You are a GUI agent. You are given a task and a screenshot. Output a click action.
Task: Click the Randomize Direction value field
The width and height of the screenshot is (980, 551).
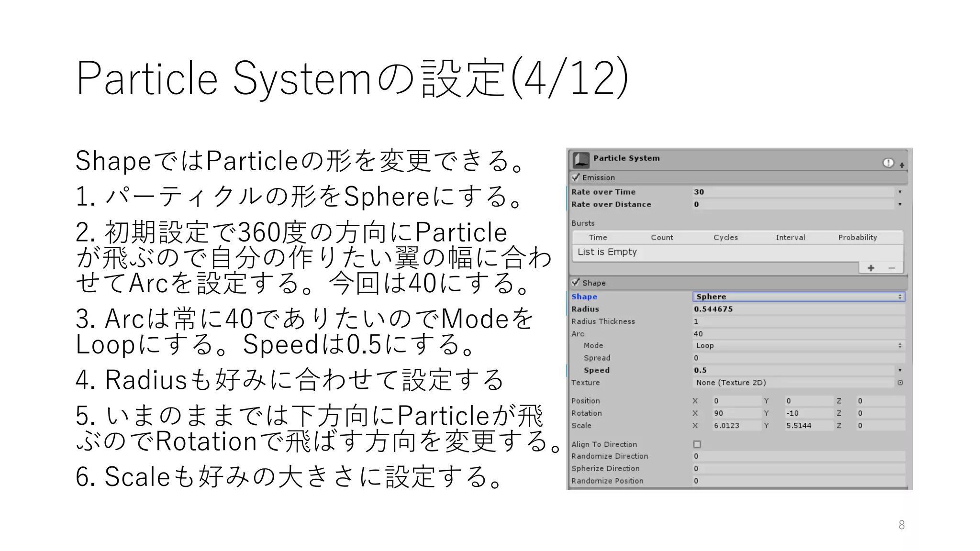pos(799,456)
